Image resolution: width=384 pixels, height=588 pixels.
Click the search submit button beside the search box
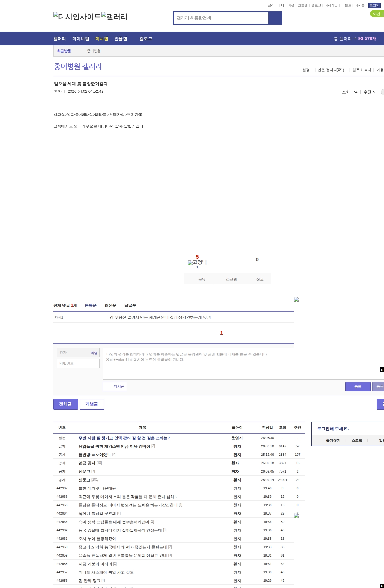(x=275, y=18)
